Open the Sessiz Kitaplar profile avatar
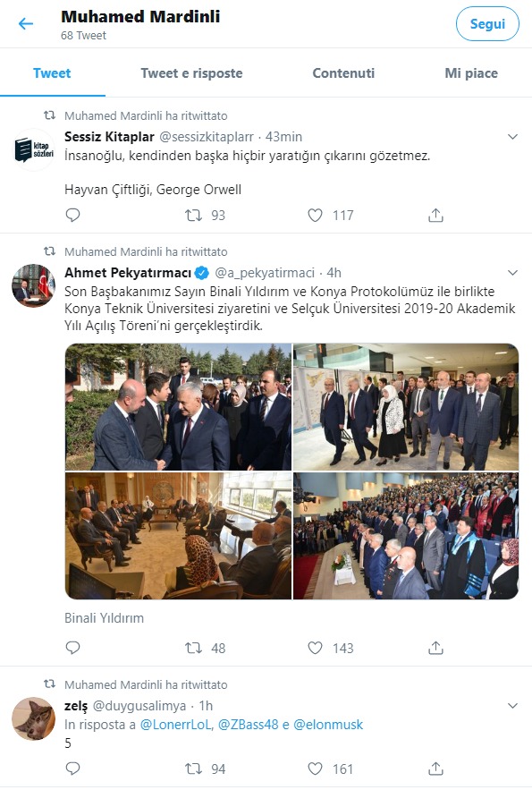The width and height of the screenshot is (532, 790). pos(34,150)
